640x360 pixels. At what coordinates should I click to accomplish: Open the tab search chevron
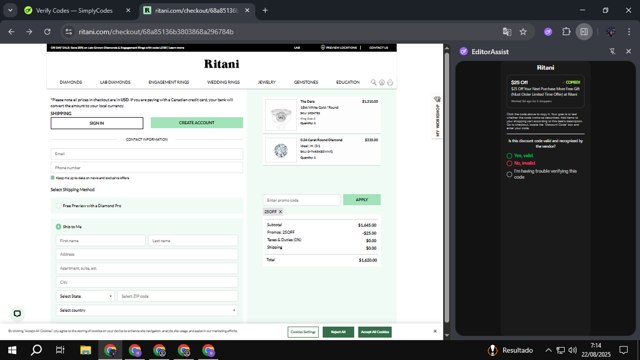coord(10,11)
